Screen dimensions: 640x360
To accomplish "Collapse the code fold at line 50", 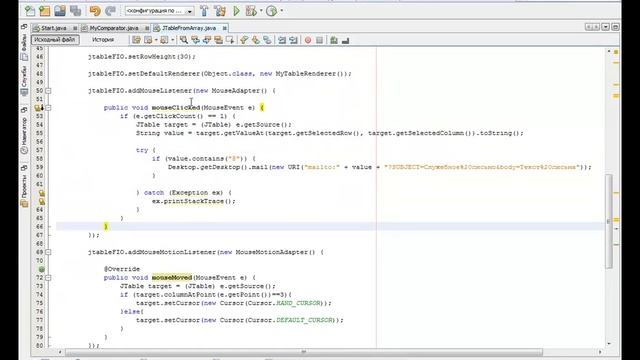I will [x=48, y=91].
